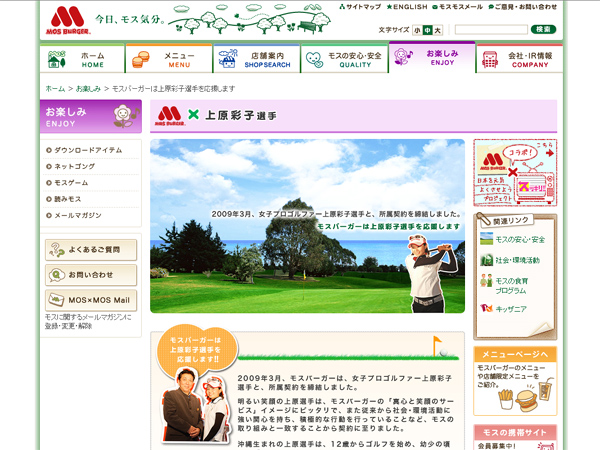Click the fries and burger illustration
Viewport: 600px width, 450px height.
point(526,395)
